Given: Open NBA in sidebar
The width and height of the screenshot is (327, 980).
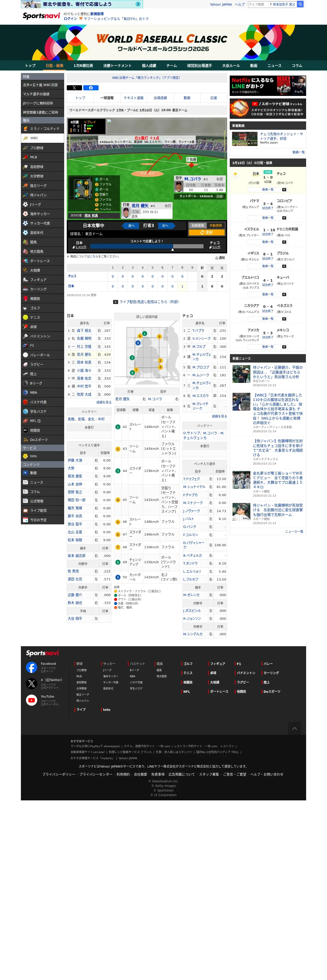Looking at the screenshot, I should 42,393.
